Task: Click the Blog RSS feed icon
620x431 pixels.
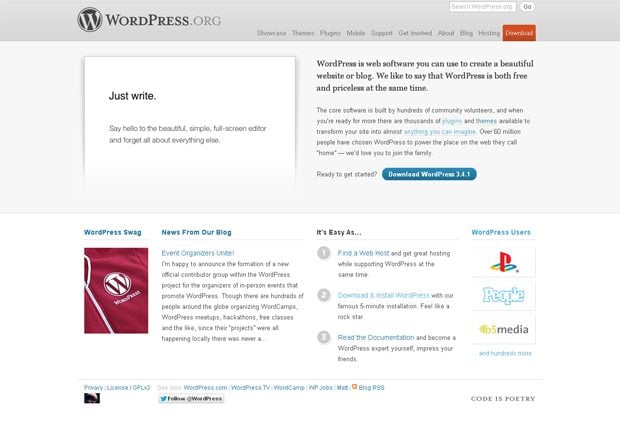Action: coord(352,387)
